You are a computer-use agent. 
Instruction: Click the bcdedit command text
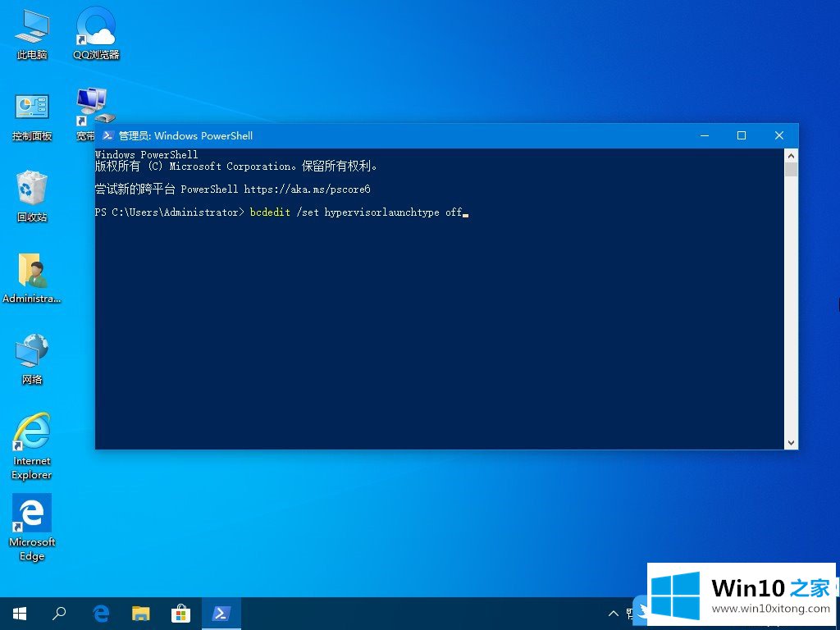tap(269, 212)
